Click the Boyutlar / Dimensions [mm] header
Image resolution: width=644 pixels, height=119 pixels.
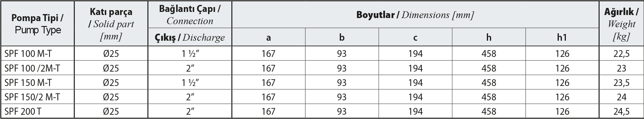(x=415, y=15)
